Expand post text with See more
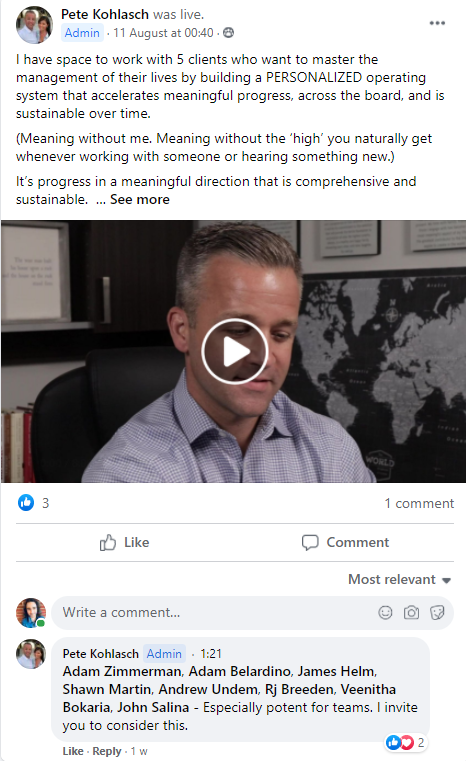This screenshot has width=466, height=761. [140, 199]
